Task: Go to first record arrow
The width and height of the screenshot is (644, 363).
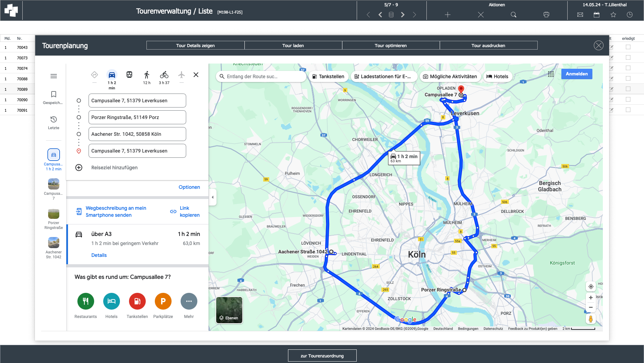Action: 368,15
